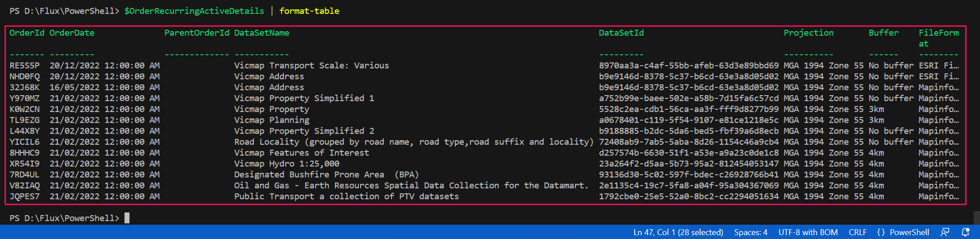Click DataSetId 1792cbe0-25e5-52a0-8bc2-cc2294051634
The width and height of the screenshot is (980, 239).
pyautogui.click(x=689, y=196)
